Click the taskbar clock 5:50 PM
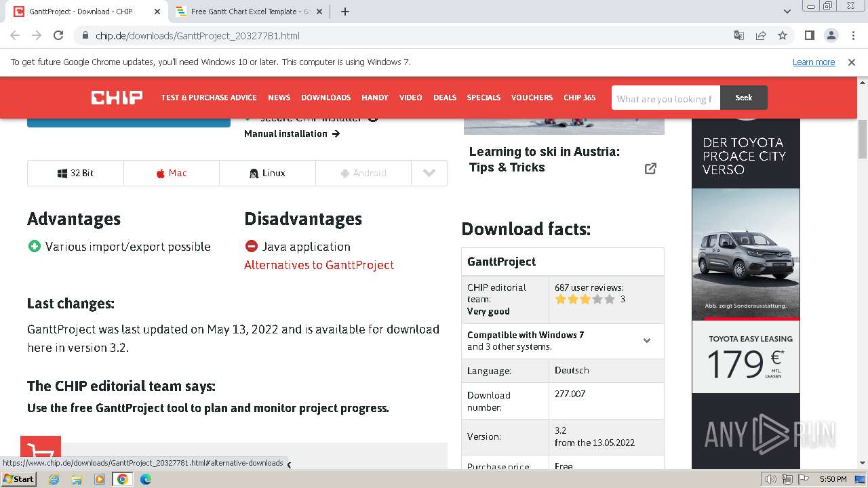Image resolution: width=868 pixels, height=488 pixels. point(833,479)
